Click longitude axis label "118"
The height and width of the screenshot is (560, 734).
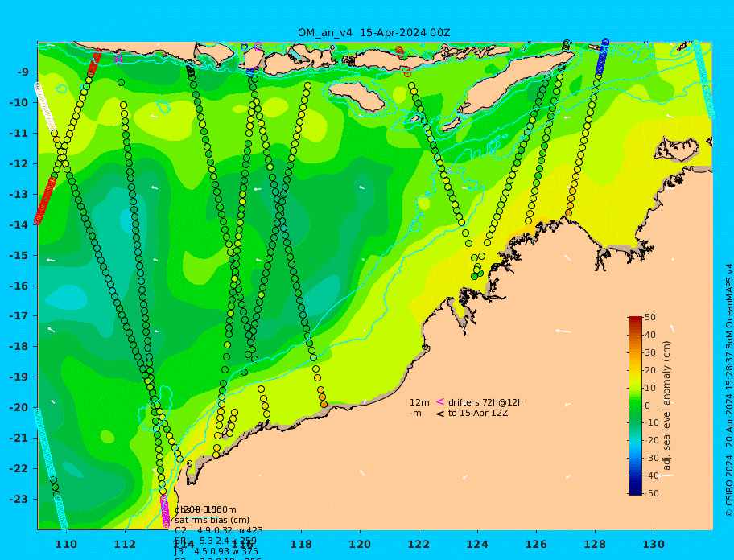pos(301,544)
